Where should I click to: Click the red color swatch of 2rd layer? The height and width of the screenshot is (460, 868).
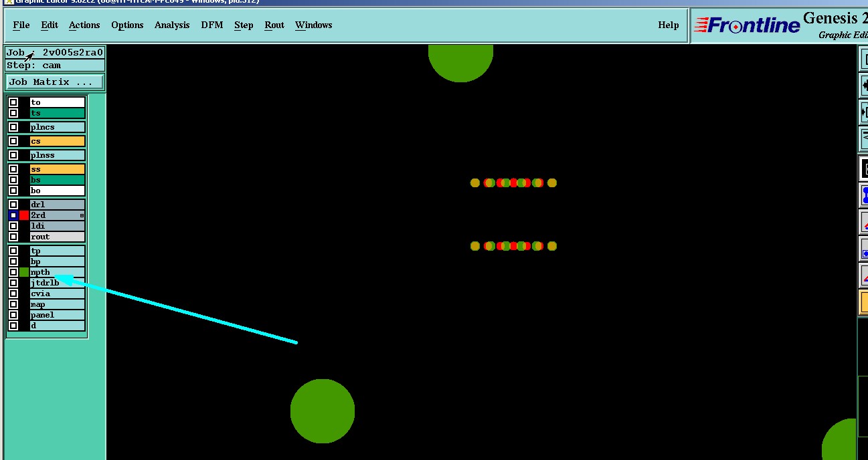[24, 215]
